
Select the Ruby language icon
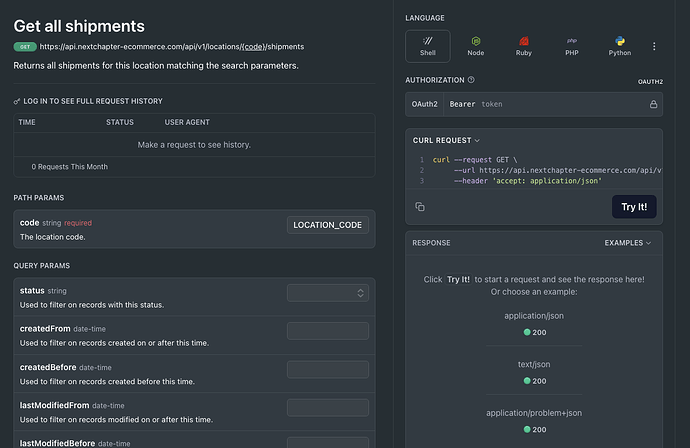coord(524,46)
